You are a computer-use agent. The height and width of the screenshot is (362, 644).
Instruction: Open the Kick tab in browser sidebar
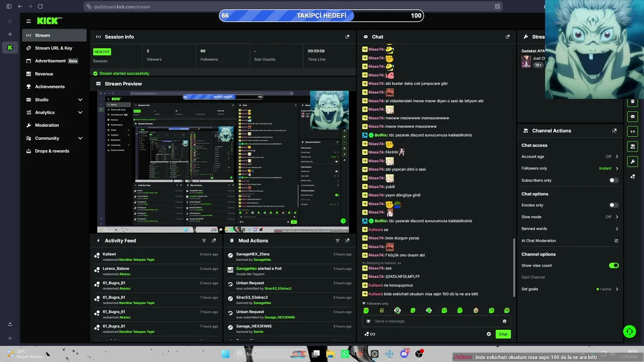(10, 47)
